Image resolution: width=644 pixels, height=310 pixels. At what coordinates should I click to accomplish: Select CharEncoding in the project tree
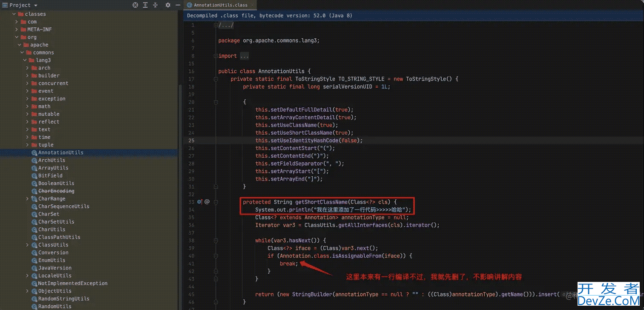coord(56,191)
